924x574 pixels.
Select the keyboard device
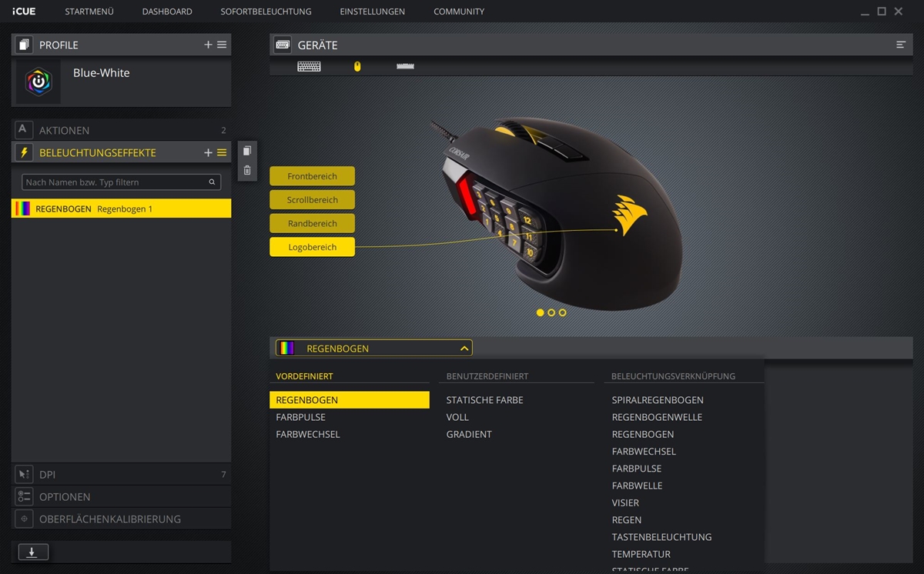309,66
